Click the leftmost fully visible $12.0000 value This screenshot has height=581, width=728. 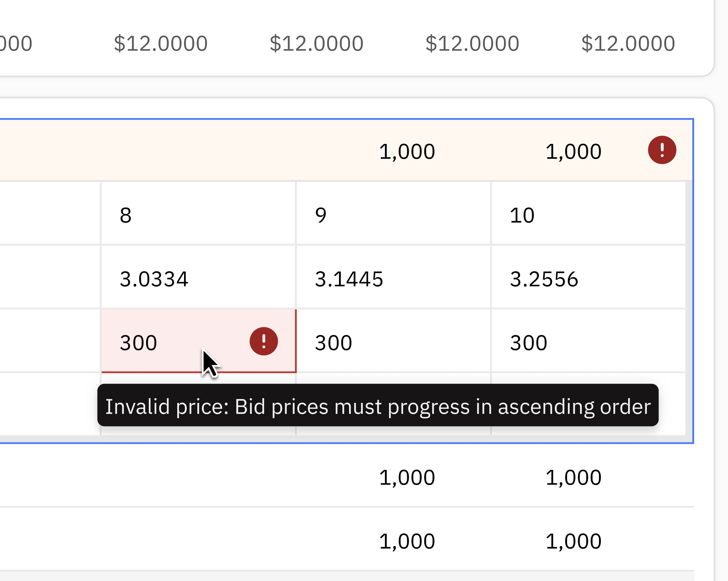coord(161,43)
